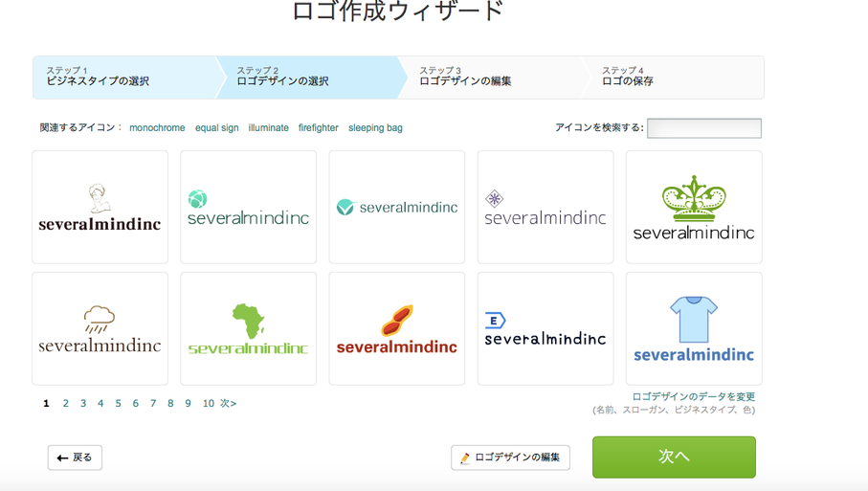Go to results page 5

pos(118,404)
